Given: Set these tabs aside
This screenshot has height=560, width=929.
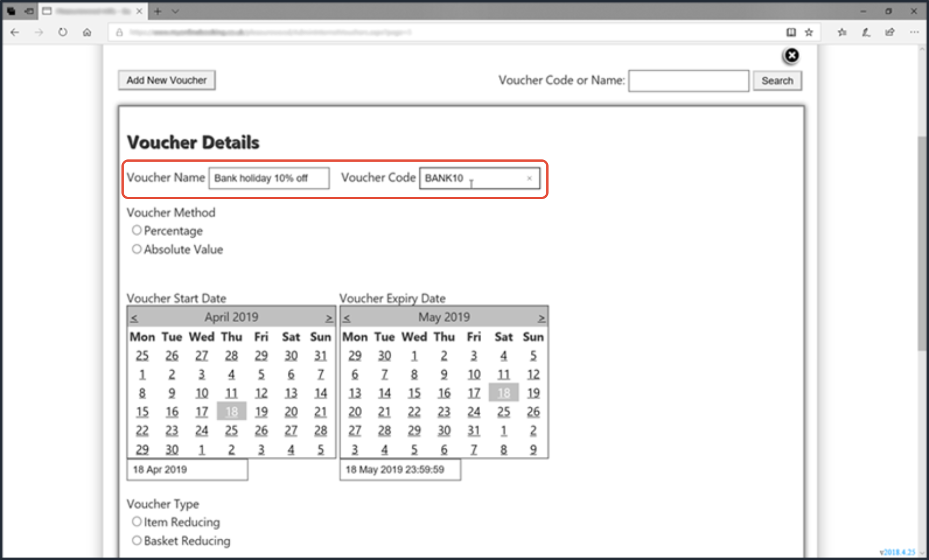Looking at the screenshot, I should pyautogui.click(x=29, y=11).
